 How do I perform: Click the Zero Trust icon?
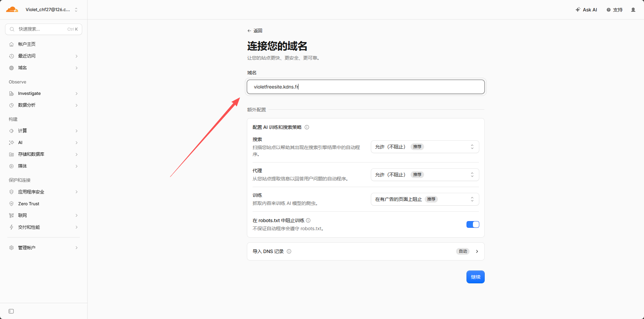[x=11, y=204]
